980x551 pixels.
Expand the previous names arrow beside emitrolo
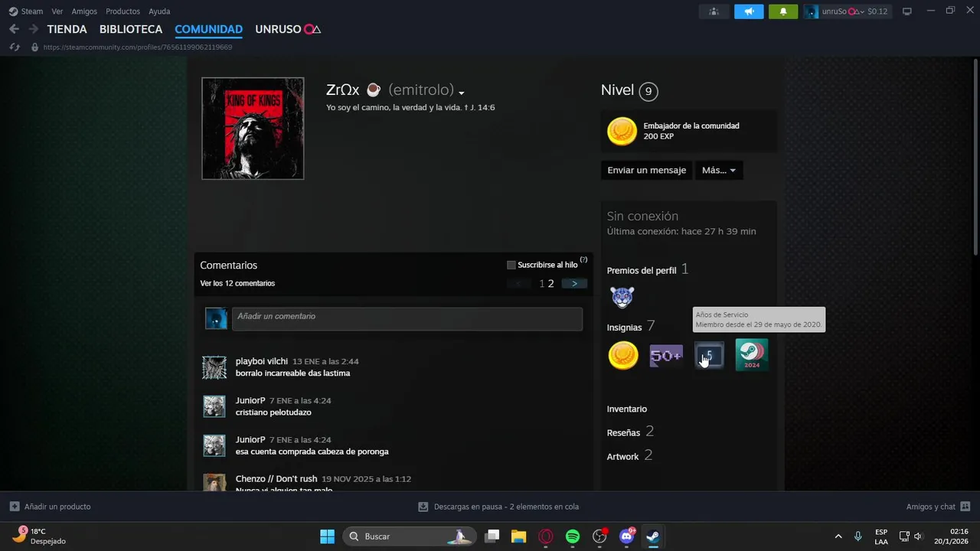pos(462,93)
